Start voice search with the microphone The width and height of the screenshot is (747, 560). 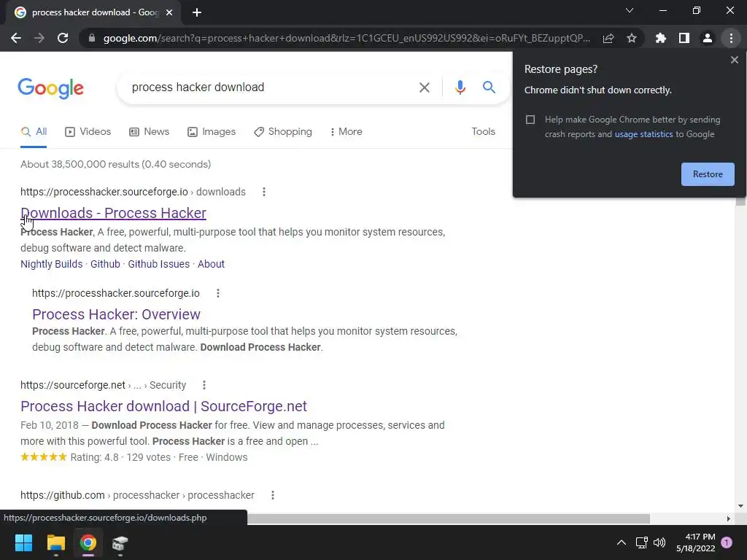coord(460,87)
